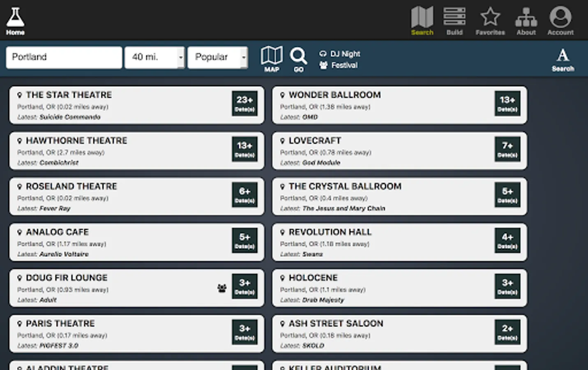The image size is (588, 370).
Task: Click latest act "Drab Majesty"
Action: (x=323, y=300)
